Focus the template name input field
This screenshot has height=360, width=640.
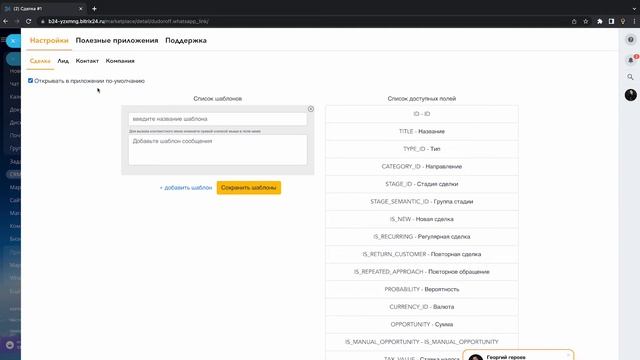click(x=218, y=119)
